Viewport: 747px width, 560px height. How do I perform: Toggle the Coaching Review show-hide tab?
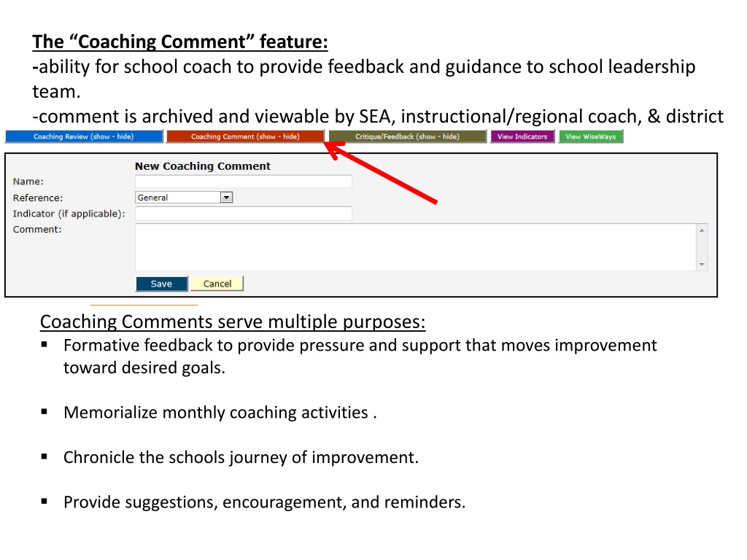coord(84,136)
